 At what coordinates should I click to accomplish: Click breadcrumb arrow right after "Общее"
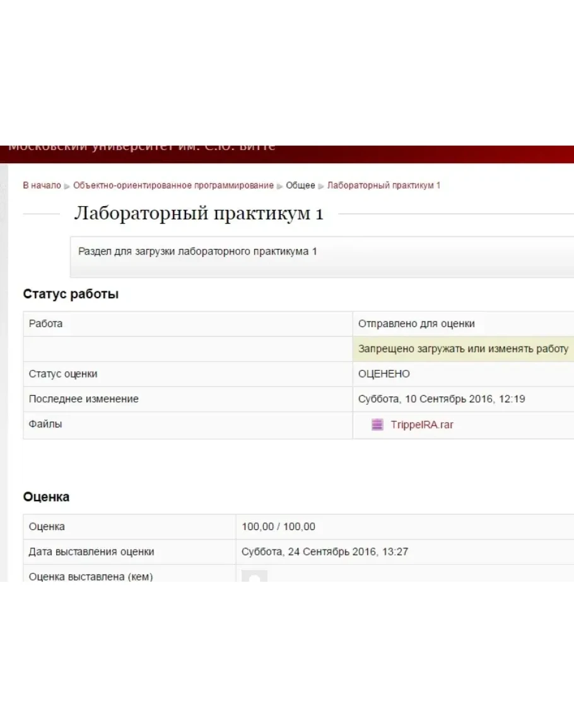coord(321,186)
